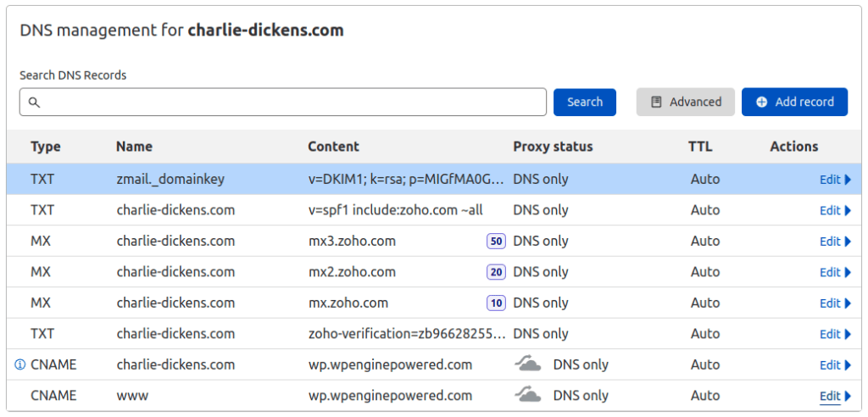The image size is (868, 417).
Task: Click the priority 20 badge on mx2.zoho.com
Action: point(496,272)
